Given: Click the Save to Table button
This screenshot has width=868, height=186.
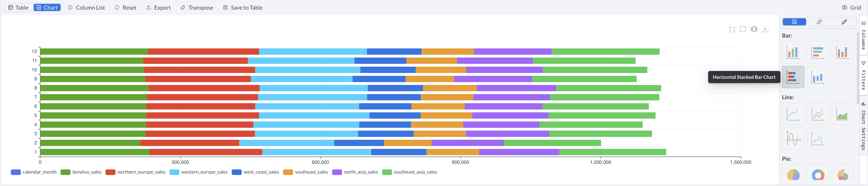Looking at the screenshot, I should (242, 7).
